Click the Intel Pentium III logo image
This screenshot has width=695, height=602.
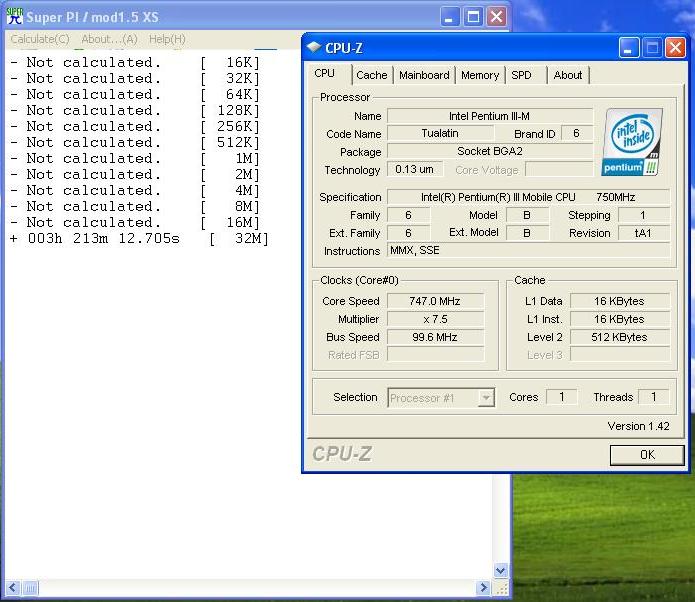632,142
